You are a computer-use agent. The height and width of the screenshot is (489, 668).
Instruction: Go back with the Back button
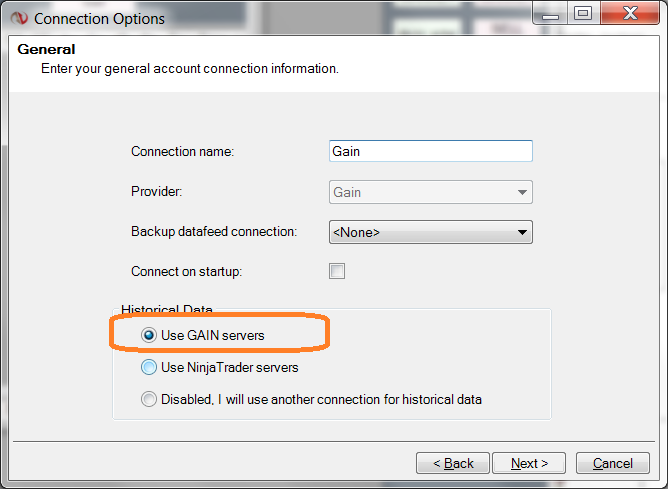click(453, 463)
